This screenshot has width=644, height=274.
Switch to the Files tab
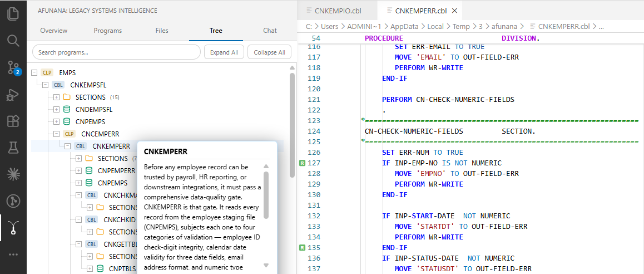pos(162,31)
